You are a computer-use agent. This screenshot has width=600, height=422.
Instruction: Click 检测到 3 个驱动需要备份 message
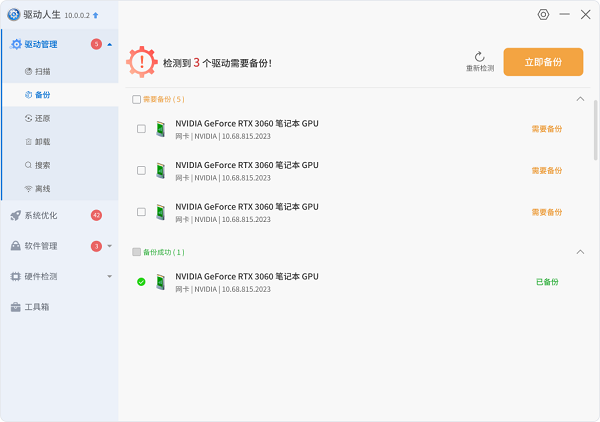coord(217,63)
